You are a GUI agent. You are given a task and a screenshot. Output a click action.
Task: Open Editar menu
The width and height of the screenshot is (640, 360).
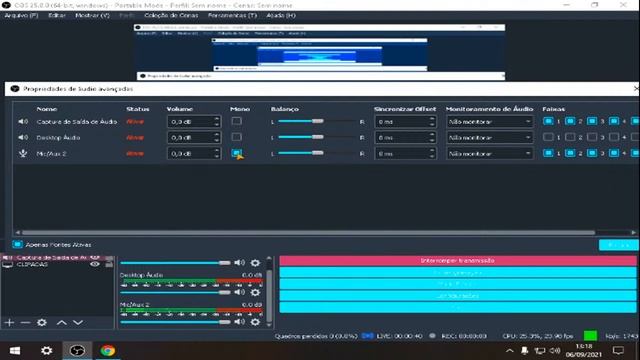pyautogui.click(x=57, y=15)
